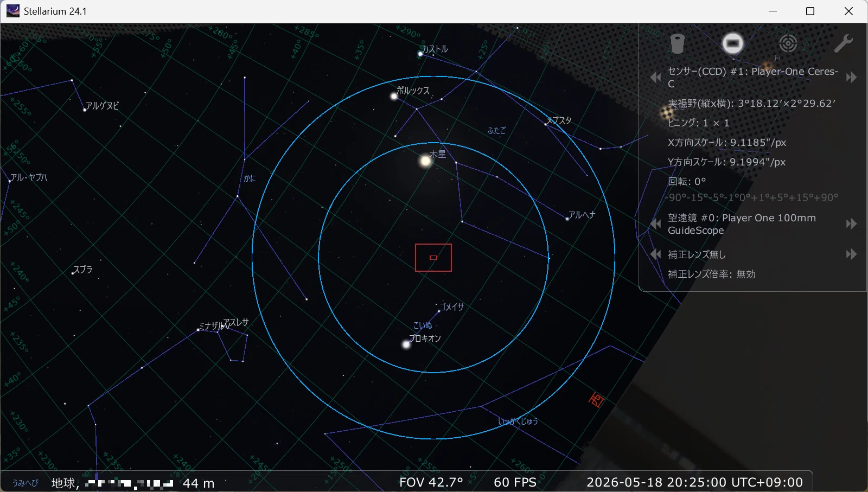Select the star プロキオン (Procyon)

(x=406, y=344)
